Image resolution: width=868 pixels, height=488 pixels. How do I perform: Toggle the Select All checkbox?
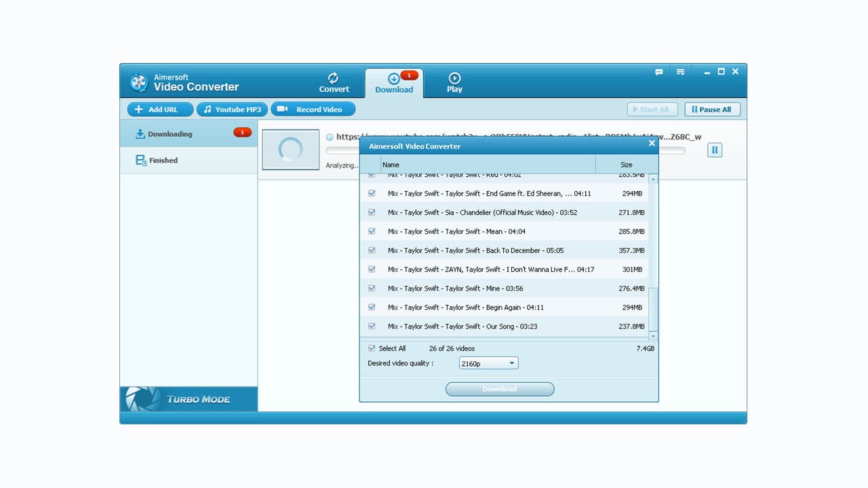372,348
